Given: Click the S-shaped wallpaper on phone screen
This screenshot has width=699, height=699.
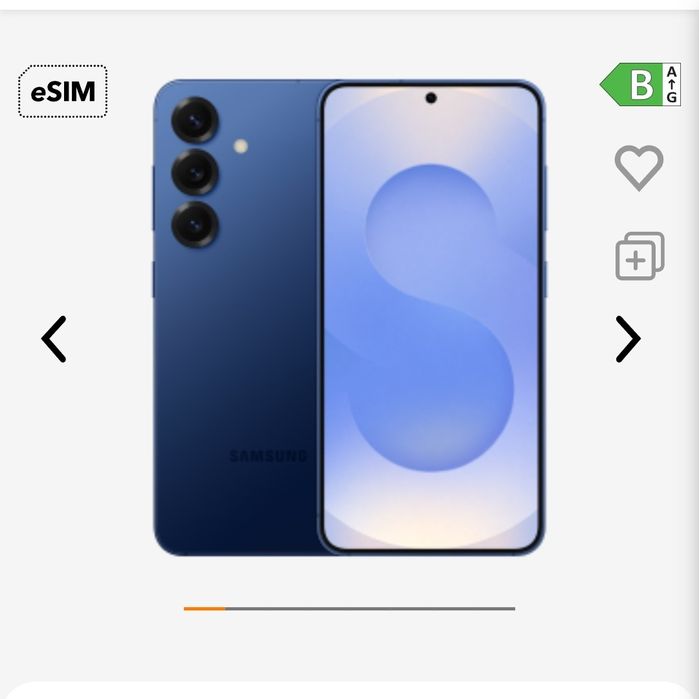Looking at the screenshot, I should [431, 317].
